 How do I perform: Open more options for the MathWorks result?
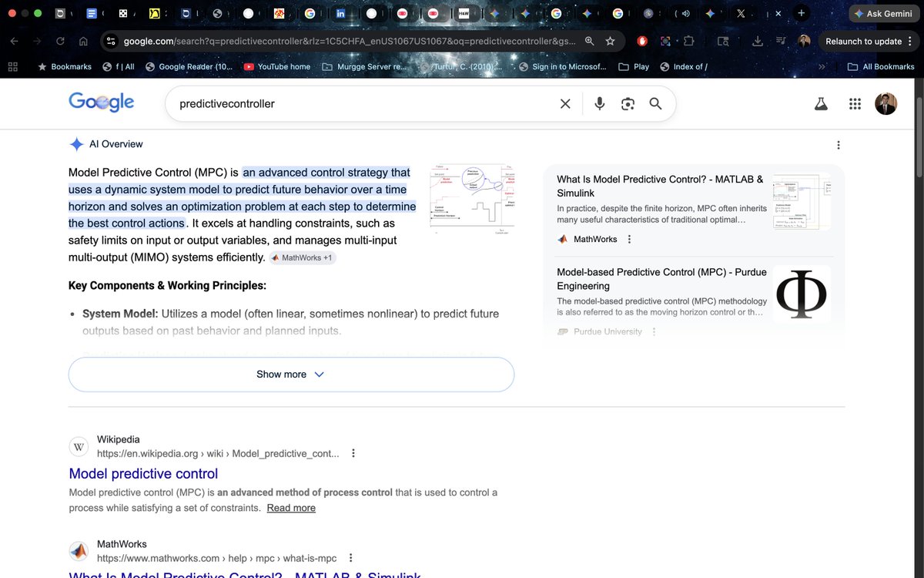350,558
